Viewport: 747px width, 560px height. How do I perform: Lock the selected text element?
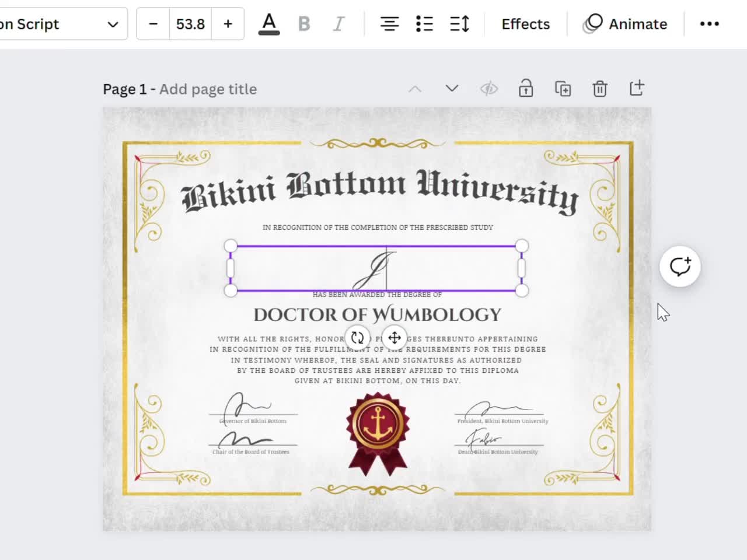[x=525, y=88]
